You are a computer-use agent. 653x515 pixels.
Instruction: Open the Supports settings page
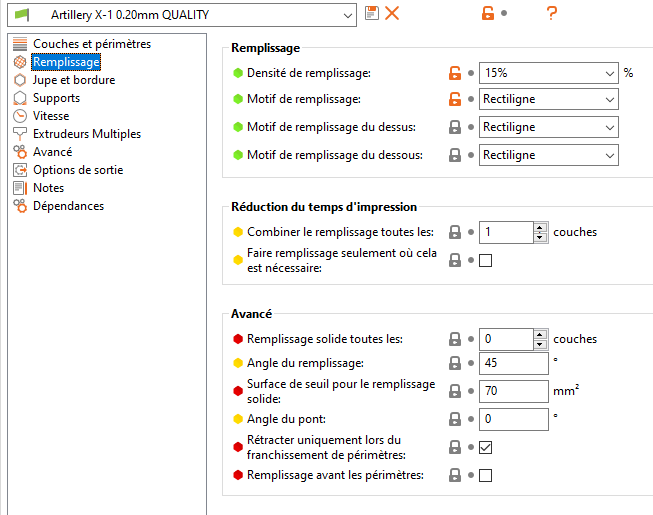click(56, 98)
